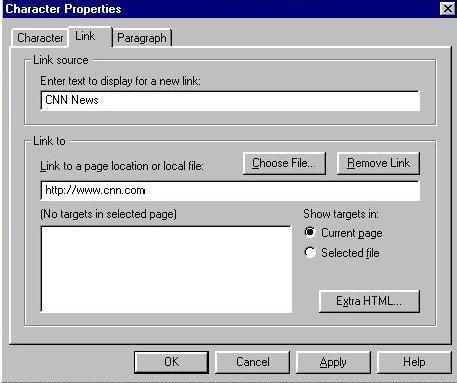Switch to the Character tab

pyautogui.click(x=40, y=38)
